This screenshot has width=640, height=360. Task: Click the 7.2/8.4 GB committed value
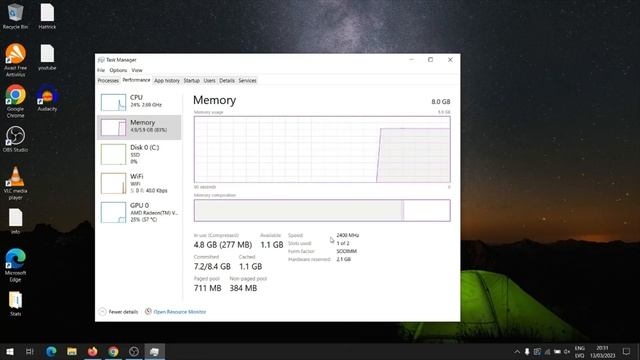tap(212, 266)
